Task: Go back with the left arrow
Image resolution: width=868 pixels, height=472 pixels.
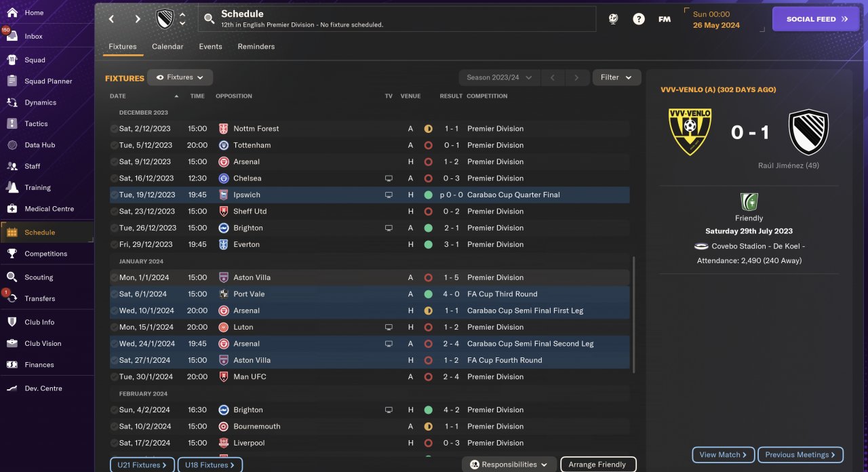Action: (112, 19)
